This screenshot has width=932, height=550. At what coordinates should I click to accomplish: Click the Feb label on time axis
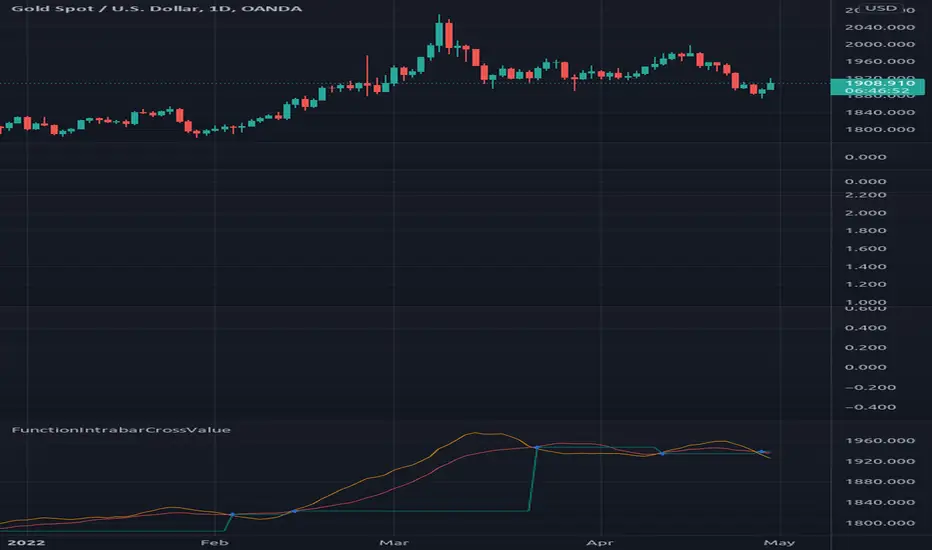215,542
